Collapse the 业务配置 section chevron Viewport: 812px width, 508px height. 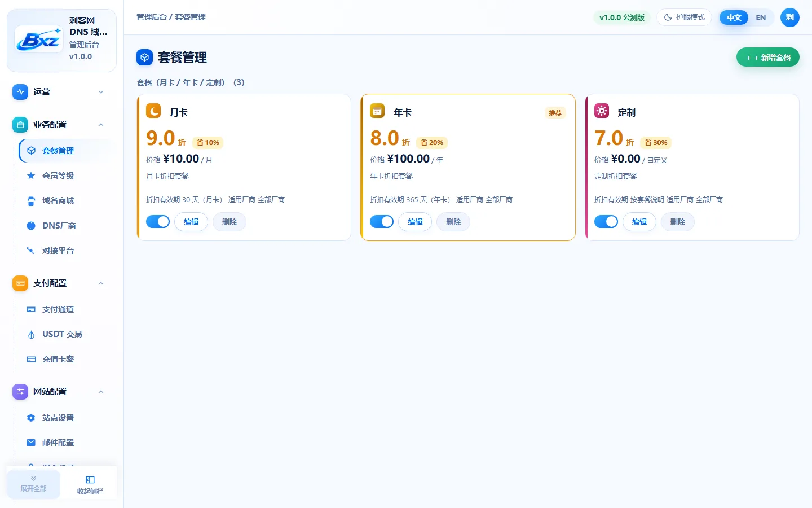pos(101,125)
